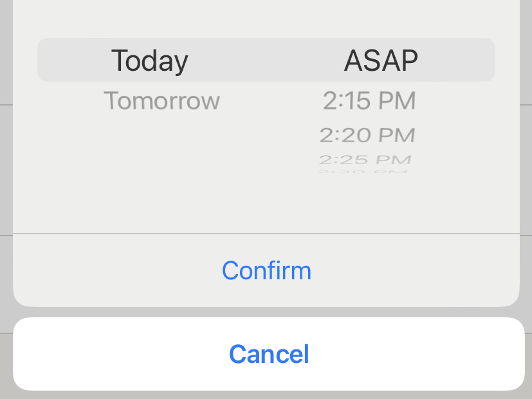Tap gray strip beneath the Cancel card
Image resolution: width=532 pixels, height=399 pixels.
(x=266, y=395)
